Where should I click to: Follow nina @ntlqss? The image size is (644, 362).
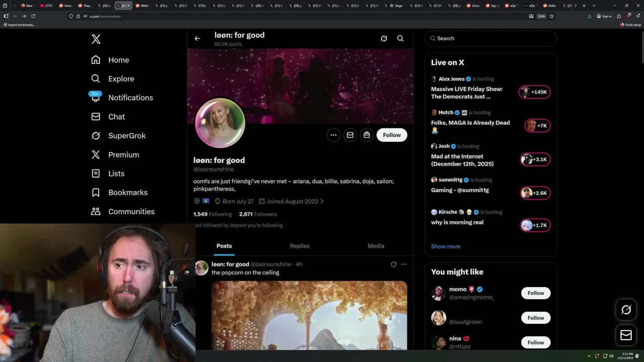pos(536,342)
